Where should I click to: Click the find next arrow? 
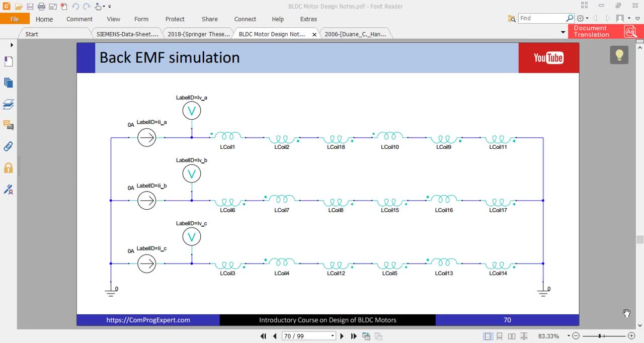[607, 19]
